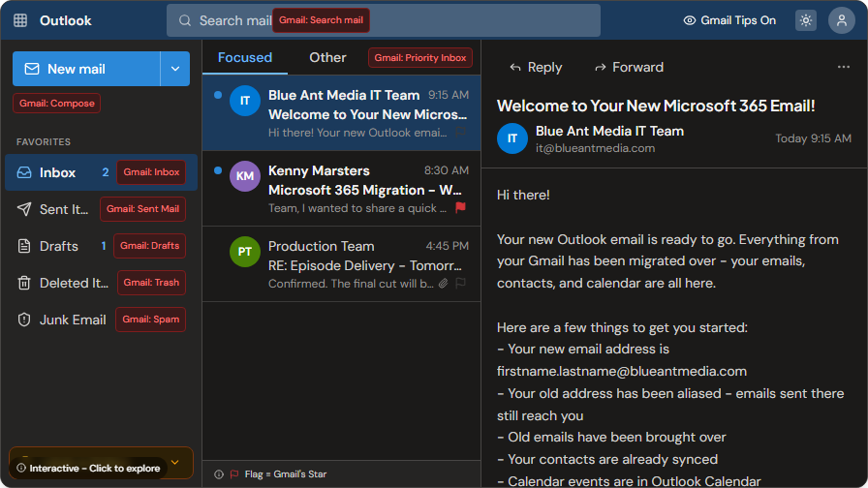The width and height of the screenshot is (868, 488).
Task: Click the Sent Items paper plane icon
Action: [x=24, y=209]
